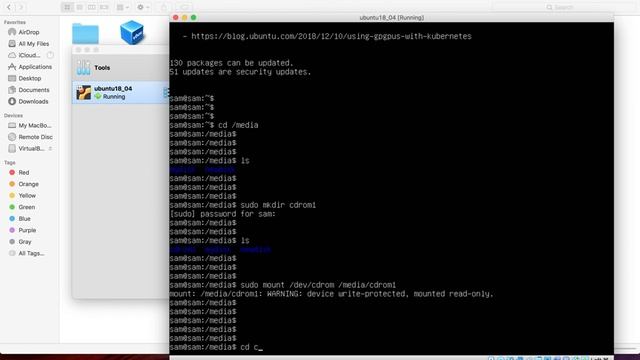Click '[sudo] password for sam:' line
640x360 pixels.
pos(223,214)
